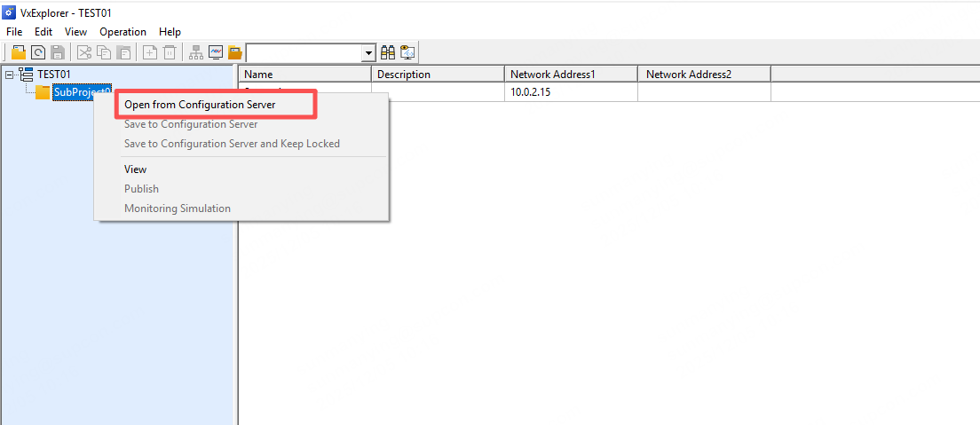Click the Network Address1 column header
This screenshot has width=980, height=425.
click(x=551, y=75)
